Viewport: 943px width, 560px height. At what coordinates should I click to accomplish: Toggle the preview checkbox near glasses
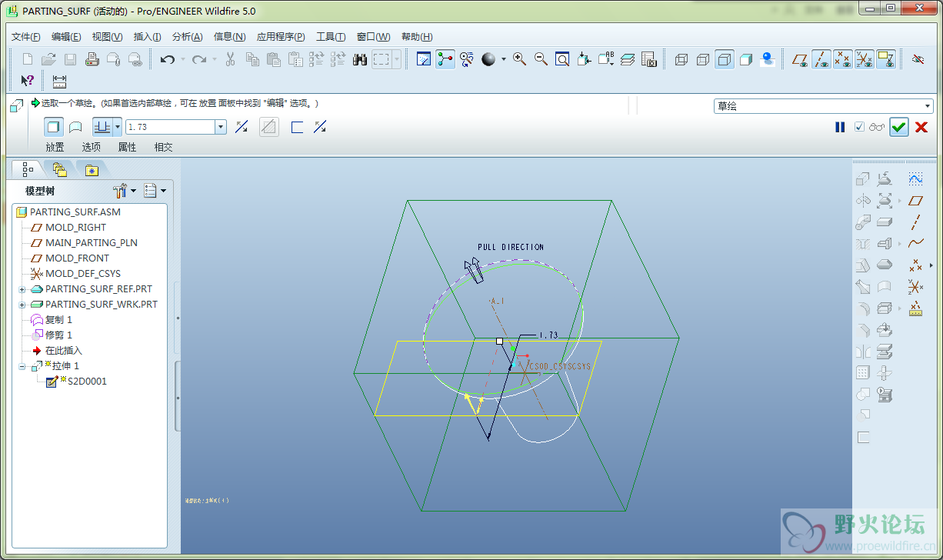tap(860, 127)
